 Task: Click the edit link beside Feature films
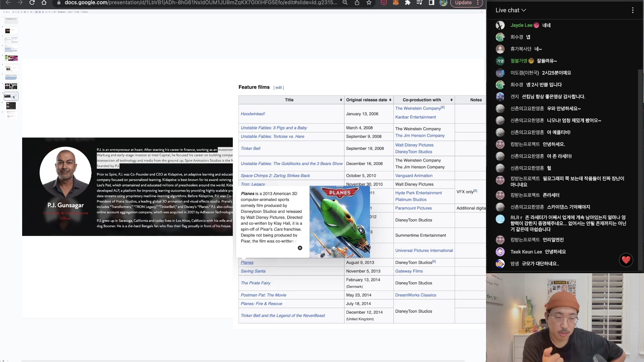pyautogui.click(x=279, y=88)
